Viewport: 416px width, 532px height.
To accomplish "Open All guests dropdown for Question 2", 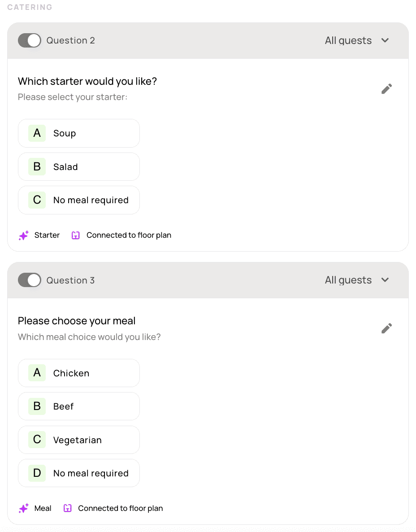I will (357, 40).
